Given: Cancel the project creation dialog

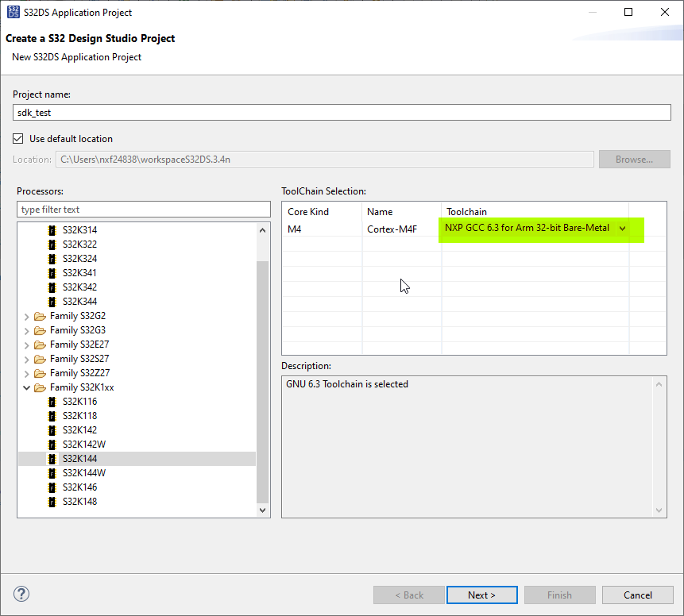Looking at the screenshot, I should [637, 595].
